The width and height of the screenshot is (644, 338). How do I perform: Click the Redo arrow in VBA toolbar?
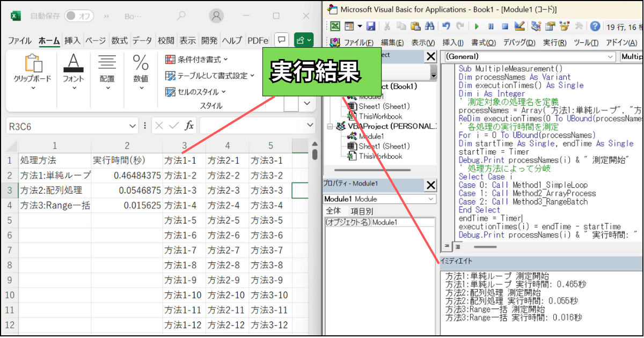pyautogui.click(x=460, y=26)
